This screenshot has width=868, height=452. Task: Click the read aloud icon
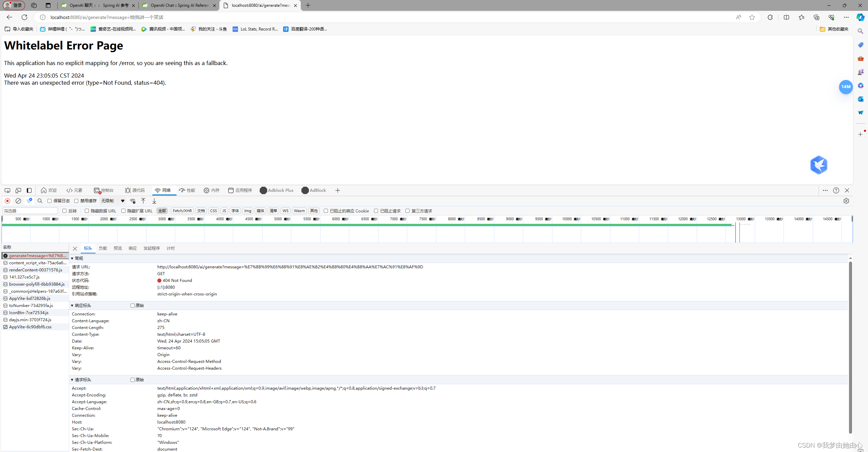pos(738,17)
